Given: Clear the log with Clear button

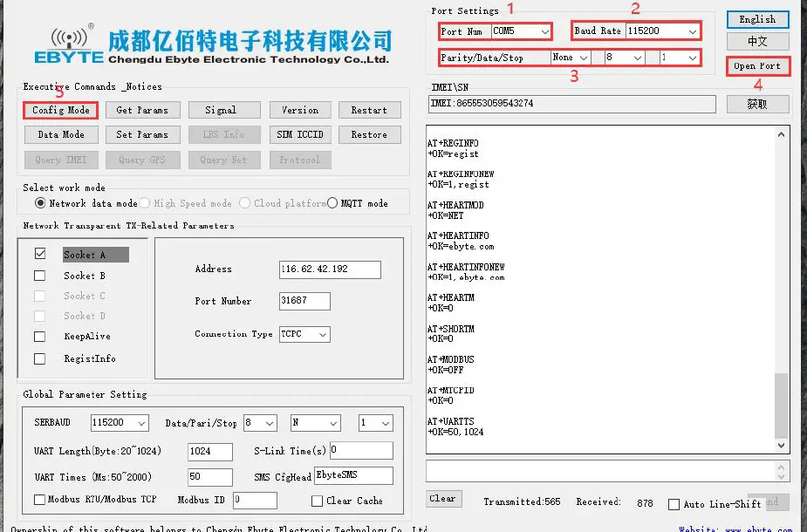Looking at the screenshot, I should (443, 499).
